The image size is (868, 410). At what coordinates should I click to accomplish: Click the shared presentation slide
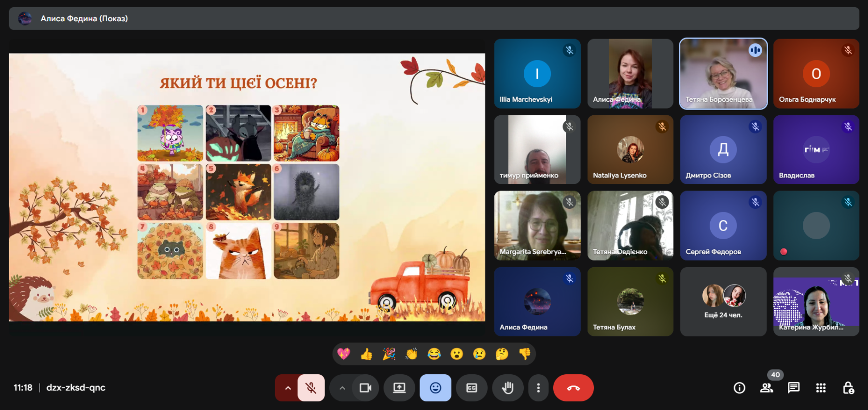click(247, 187)
